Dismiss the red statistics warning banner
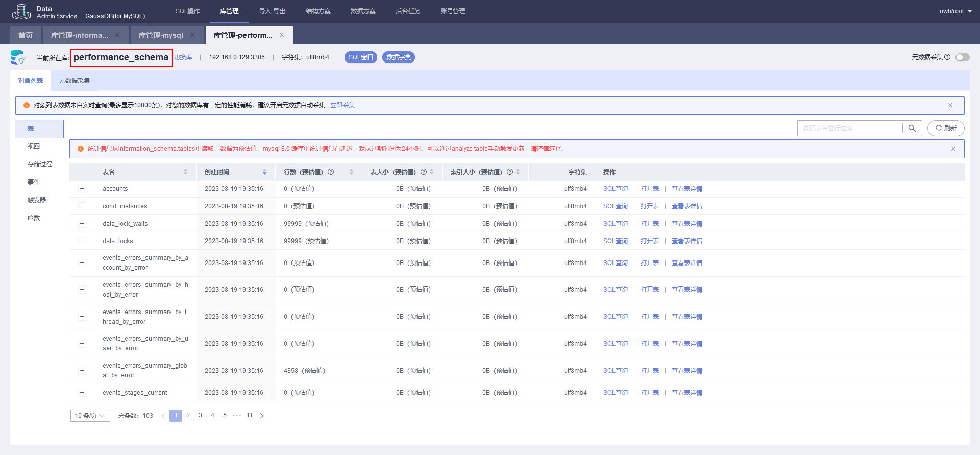The width and height of the screenshot is (980, 455). pos(953,149)
